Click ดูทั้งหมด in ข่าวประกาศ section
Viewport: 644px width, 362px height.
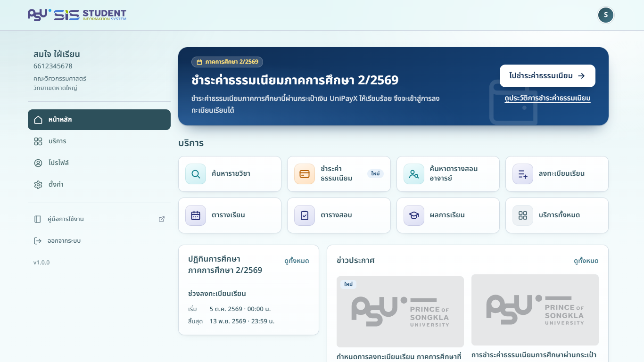pos(586,261)
